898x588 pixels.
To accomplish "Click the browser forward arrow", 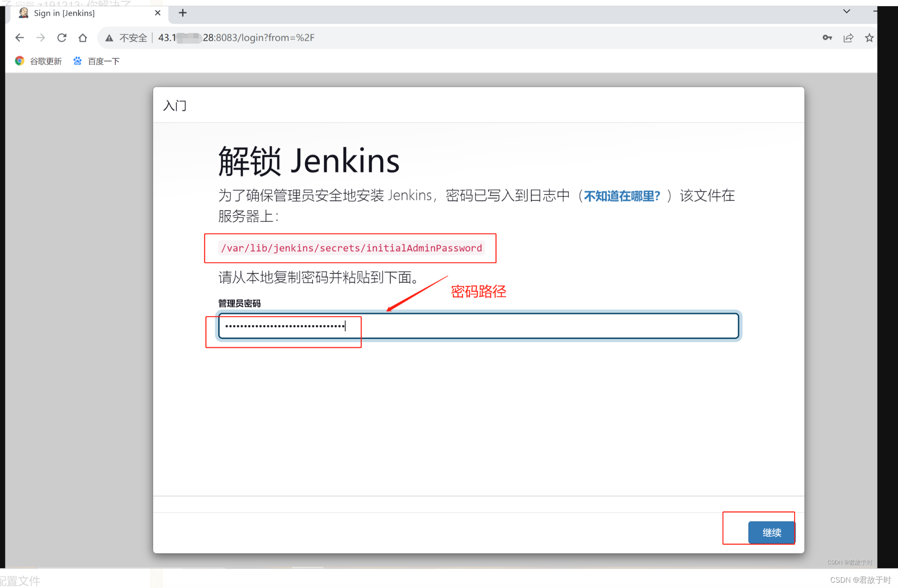I will point(41,38).
